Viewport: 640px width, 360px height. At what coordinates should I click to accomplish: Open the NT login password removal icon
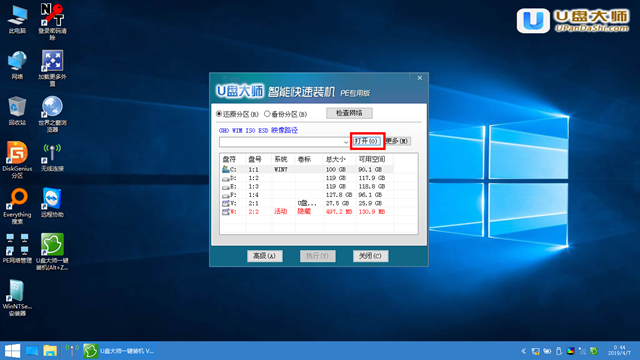pos(52,22)
